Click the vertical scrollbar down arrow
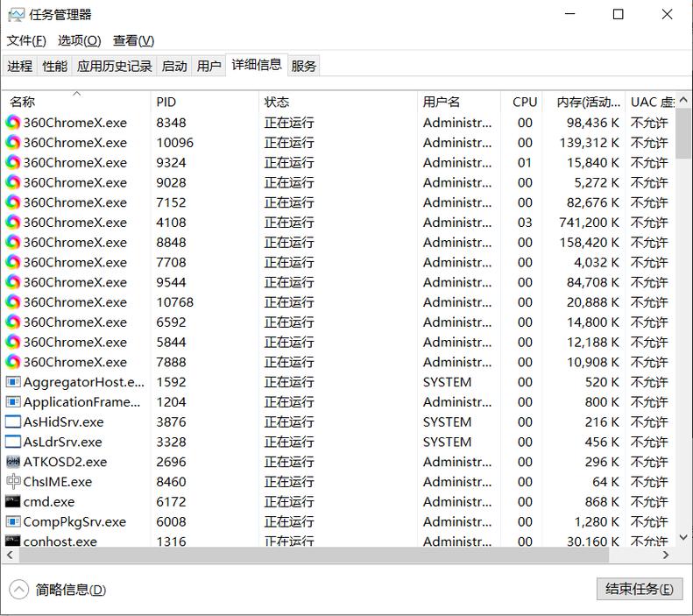 click(x=683, y=537)
